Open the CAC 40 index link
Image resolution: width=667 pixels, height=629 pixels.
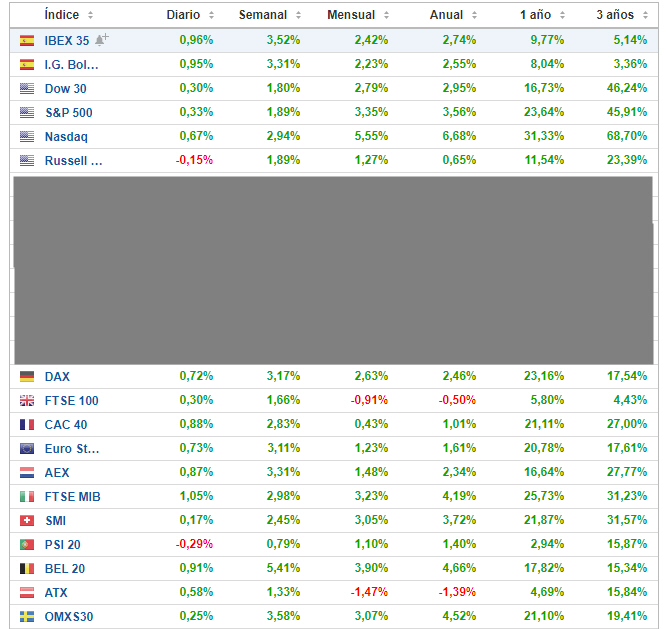(65, 425)
